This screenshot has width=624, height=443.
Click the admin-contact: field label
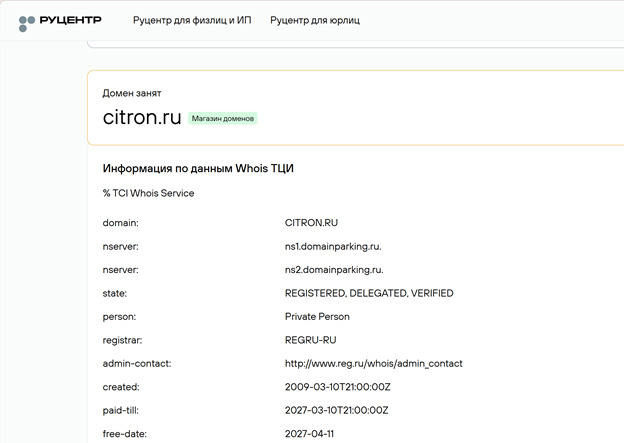click(137, 363)
